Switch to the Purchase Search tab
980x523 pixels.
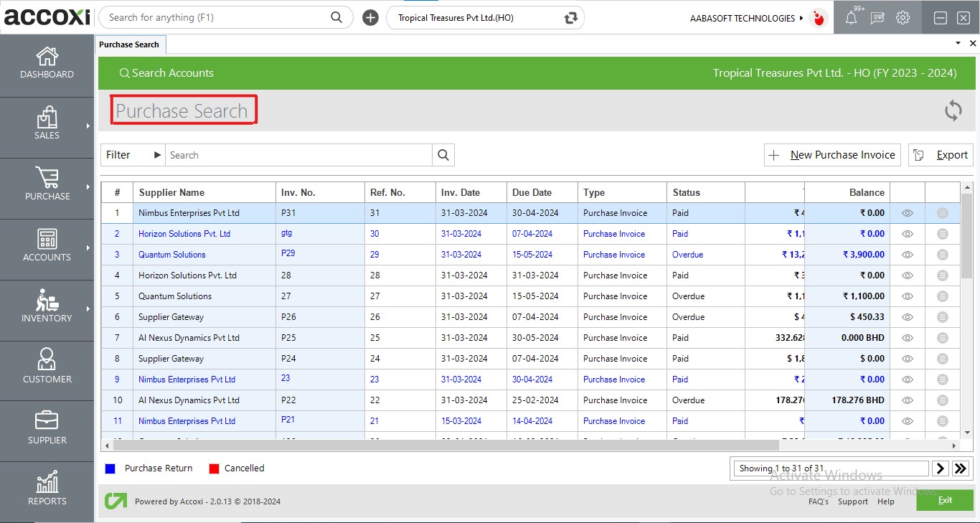[130, 44]
